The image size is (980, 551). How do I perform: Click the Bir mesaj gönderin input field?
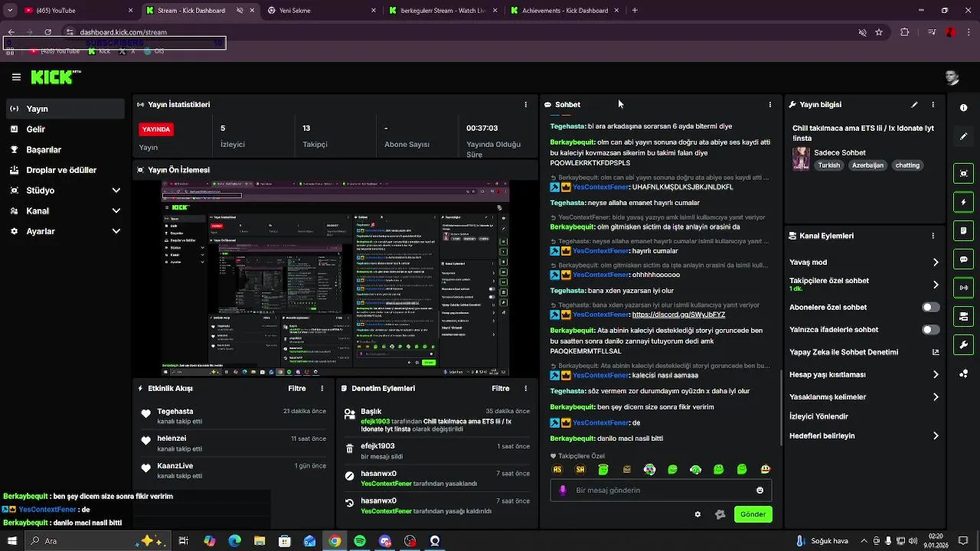661,491
